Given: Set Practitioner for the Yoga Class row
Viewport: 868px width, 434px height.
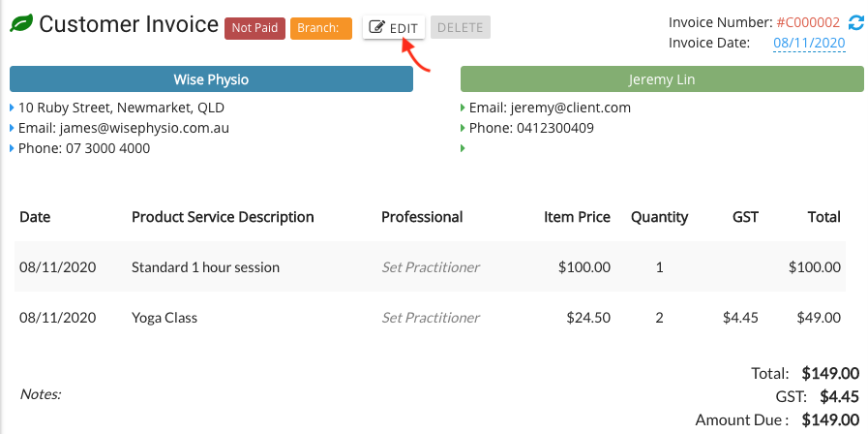Looking at the screenshot, I should [x=431, y=318].
